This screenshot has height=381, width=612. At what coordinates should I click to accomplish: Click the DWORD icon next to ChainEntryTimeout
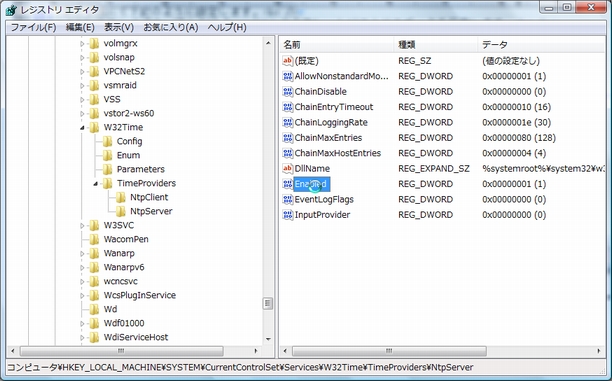coord(288,107)
